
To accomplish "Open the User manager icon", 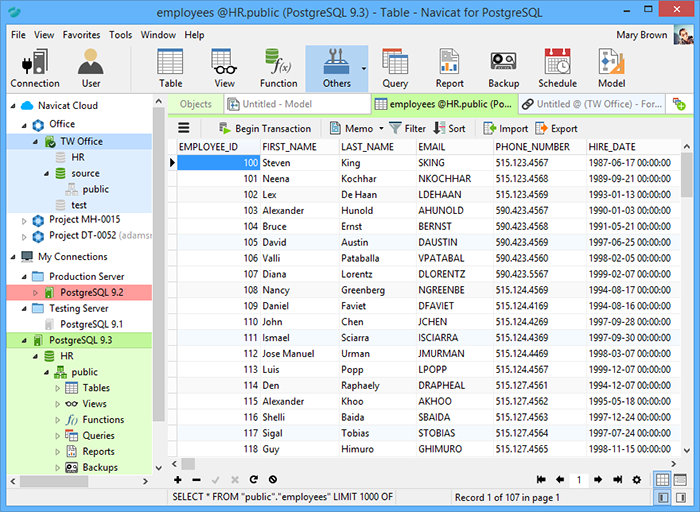I will 91,68.
